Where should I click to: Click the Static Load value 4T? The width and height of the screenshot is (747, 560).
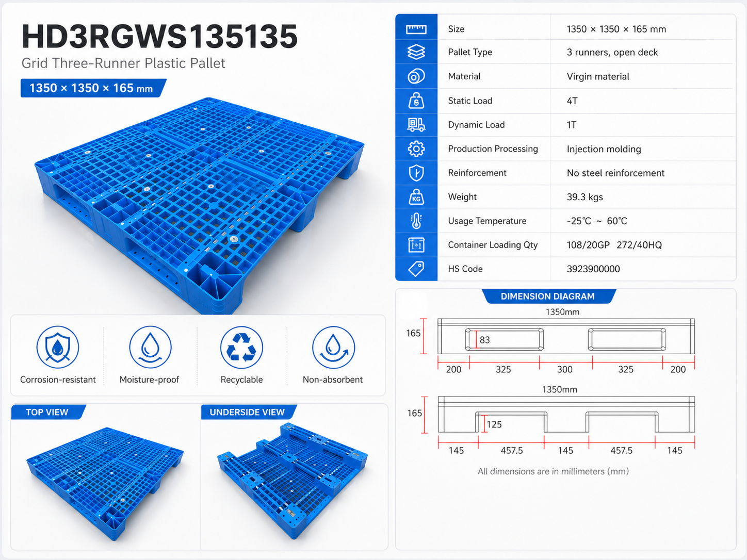pyautogui.click(x=572, y=101)
